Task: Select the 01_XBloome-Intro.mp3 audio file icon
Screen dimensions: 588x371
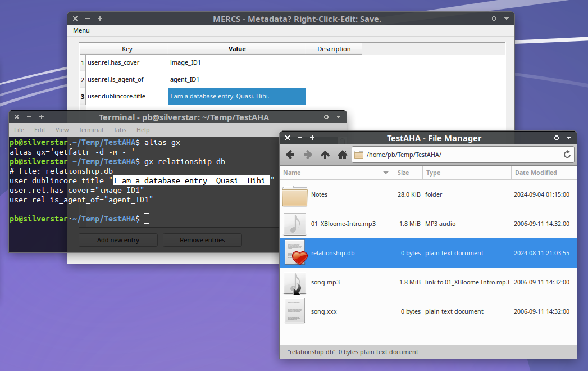Action: point(295,224)
